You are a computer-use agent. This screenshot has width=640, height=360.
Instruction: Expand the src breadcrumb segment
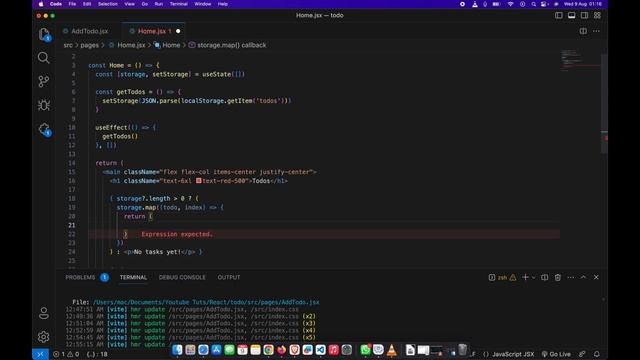(68, 45)
